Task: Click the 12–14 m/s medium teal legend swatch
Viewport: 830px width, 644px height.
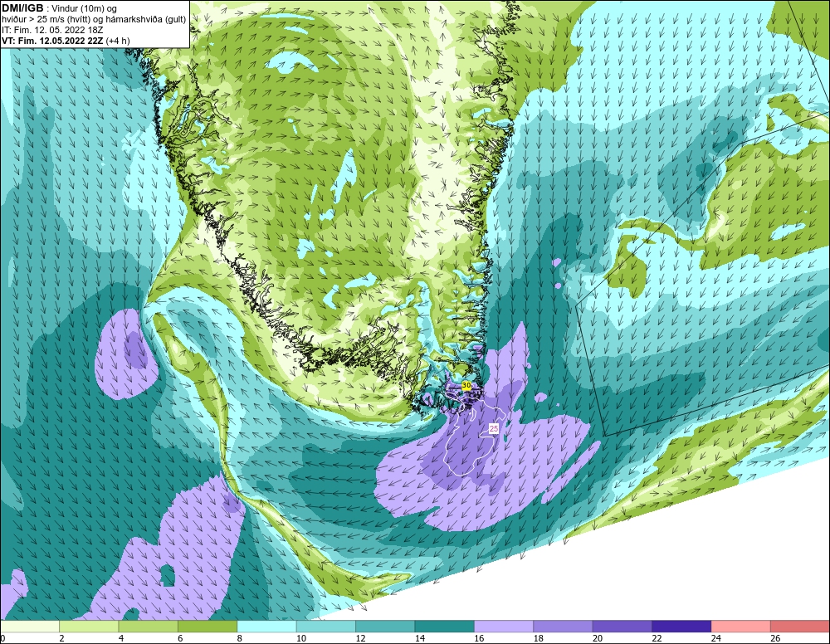Action: (x=385, y=626)
